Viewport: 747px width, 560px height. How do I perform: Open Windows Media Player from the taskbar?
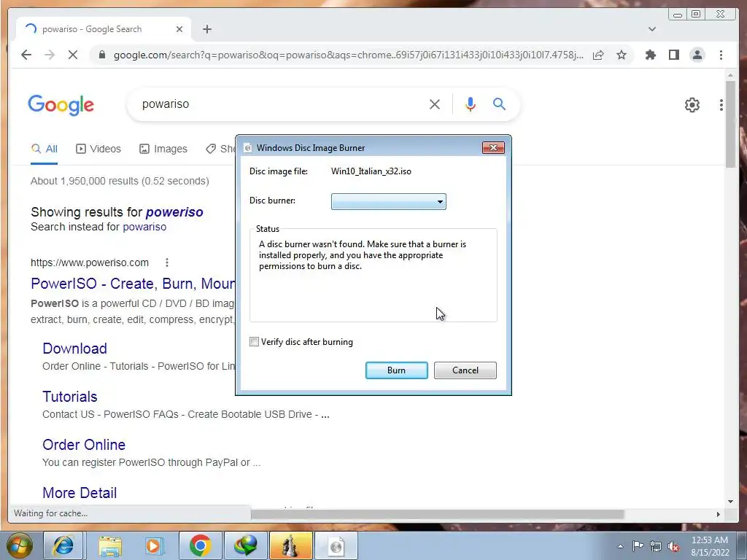click(155, 545)
